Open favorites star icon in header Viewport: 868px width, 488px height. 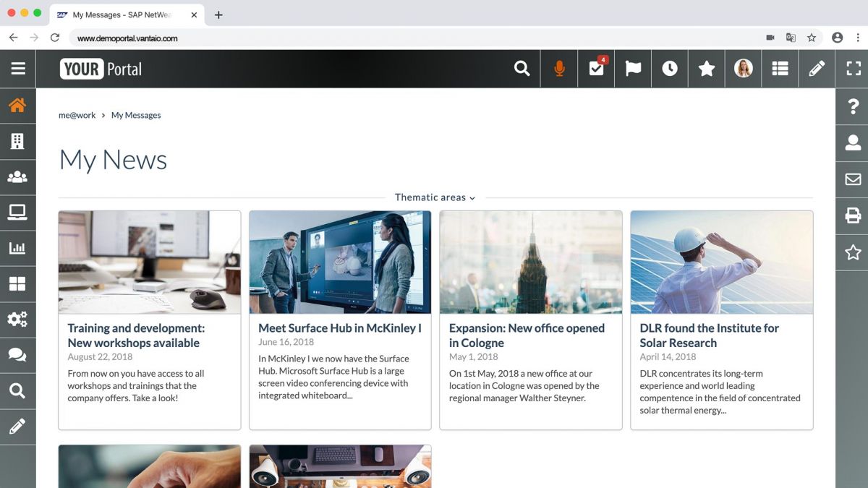(707, 69)
